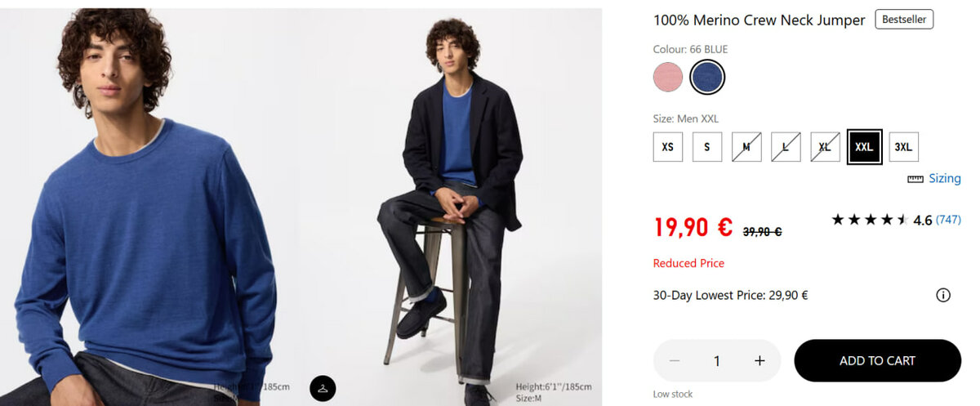Choose size XS
Screen dimensions: 980x406
pyautogui.click(x=668, y=147)
